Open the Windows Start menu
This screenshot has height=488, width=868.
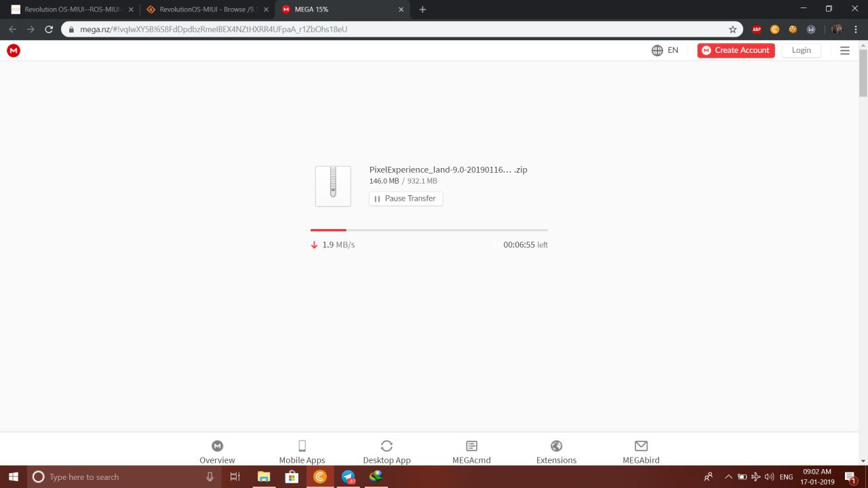coord(14,476)
